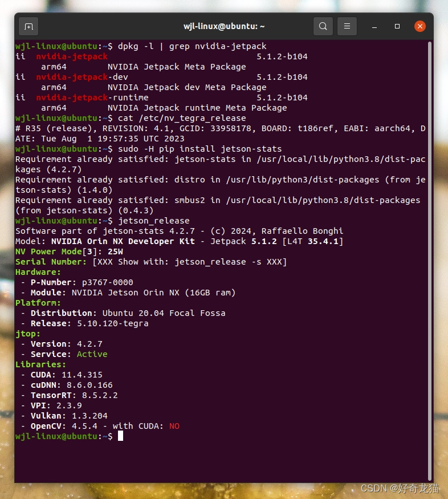The image size is (448, 499).
Task: Click the command 'dpkg -l | grep nvidia-jetpack'
Action: (x=192, y=46)
